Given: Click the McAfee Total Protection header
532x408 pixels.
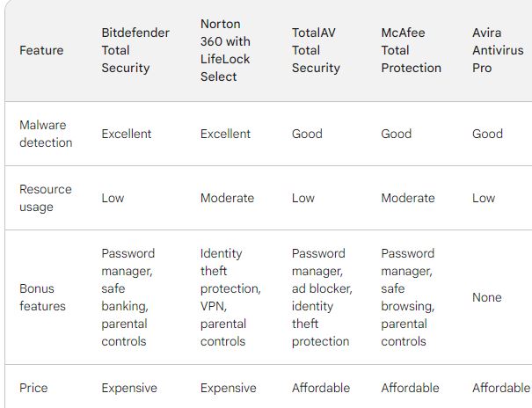Looking at the screenshot, I should [411, 50].
